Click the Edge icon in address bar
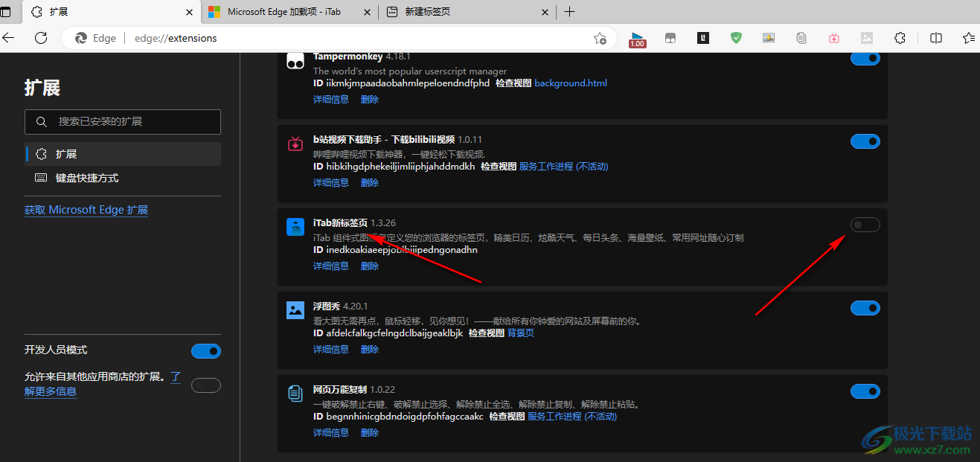Viewport: 980px width, 462px height. point(81,38)
